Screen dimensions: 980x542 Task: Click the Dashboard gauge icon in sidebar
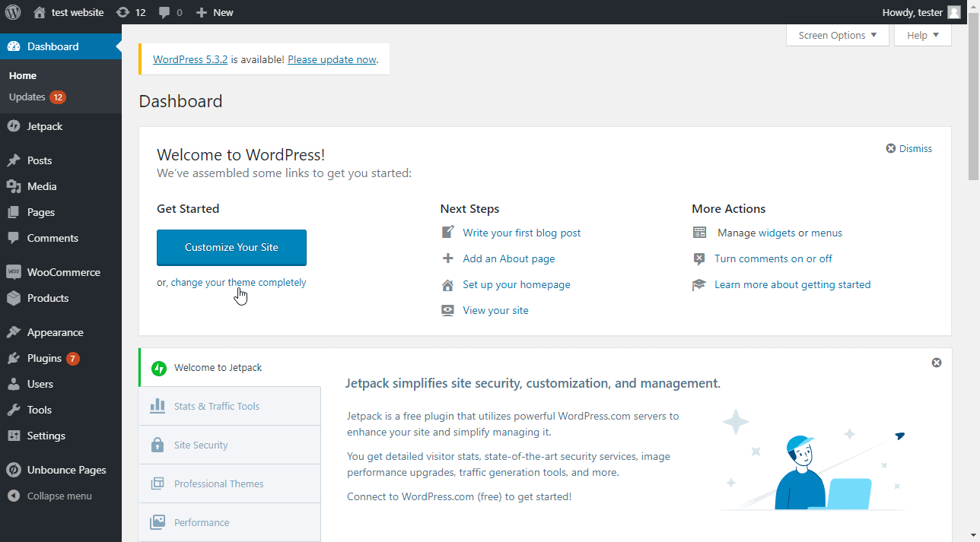14,46
